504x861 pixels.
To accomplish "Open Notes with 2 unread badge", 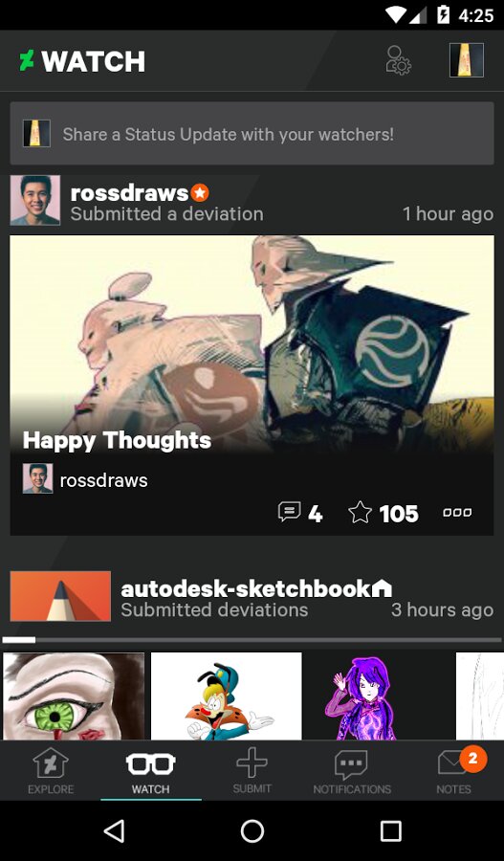I will coord(453,771).
